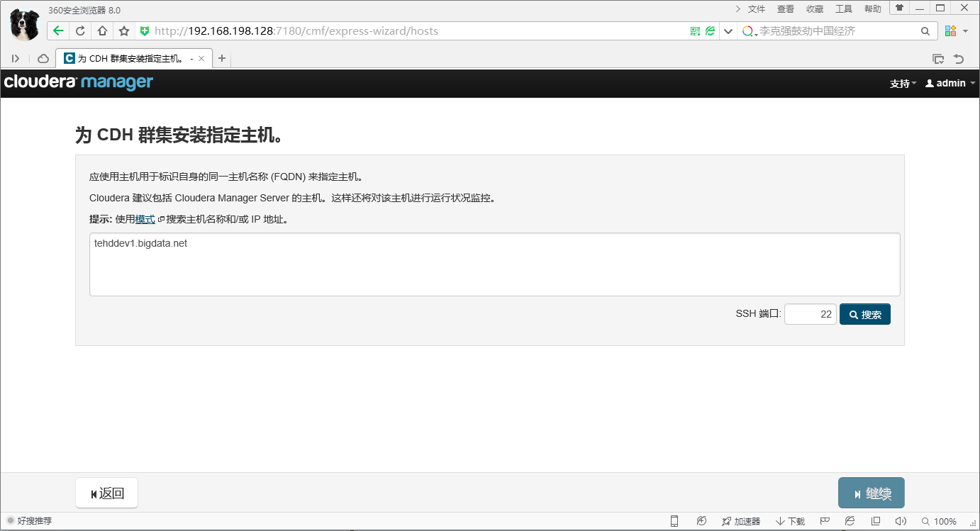
Task: Close the CDH wizard tab
Action: (201, 59)
